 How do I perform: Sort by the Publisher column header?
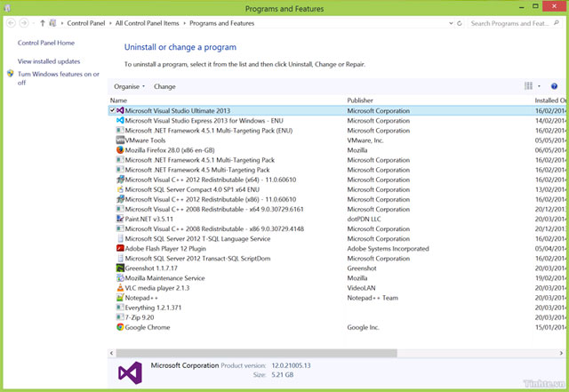[x=360, y=100]
